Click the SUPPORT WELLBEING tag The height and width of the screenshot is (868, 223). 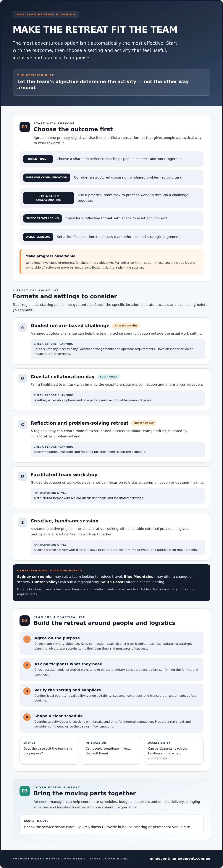43,218
